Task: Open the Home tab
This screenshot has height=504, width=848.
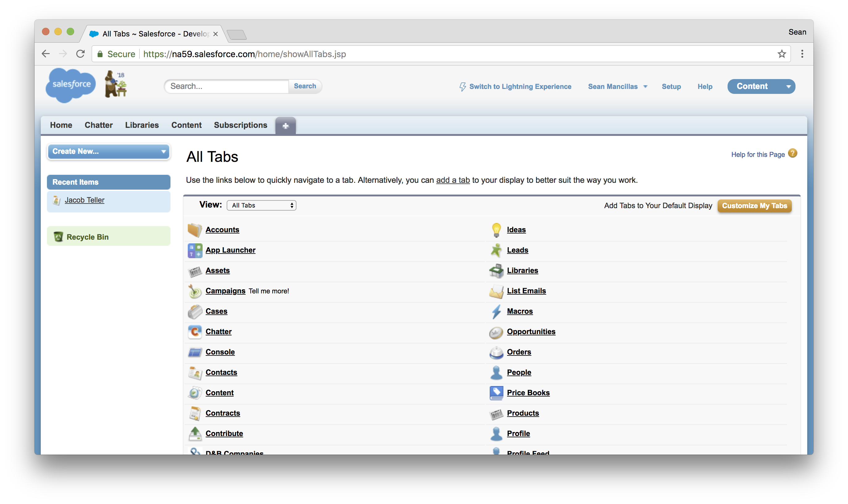Action: [61, 125]
